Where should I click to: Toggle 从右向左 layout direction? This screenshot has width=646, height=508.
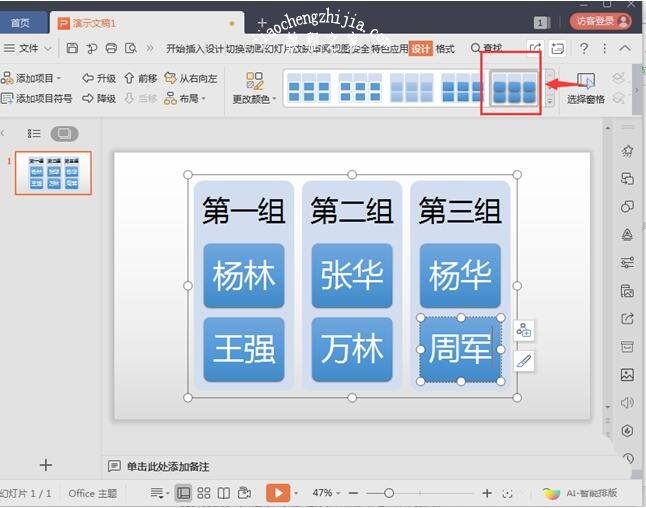(x=190, y=78)
